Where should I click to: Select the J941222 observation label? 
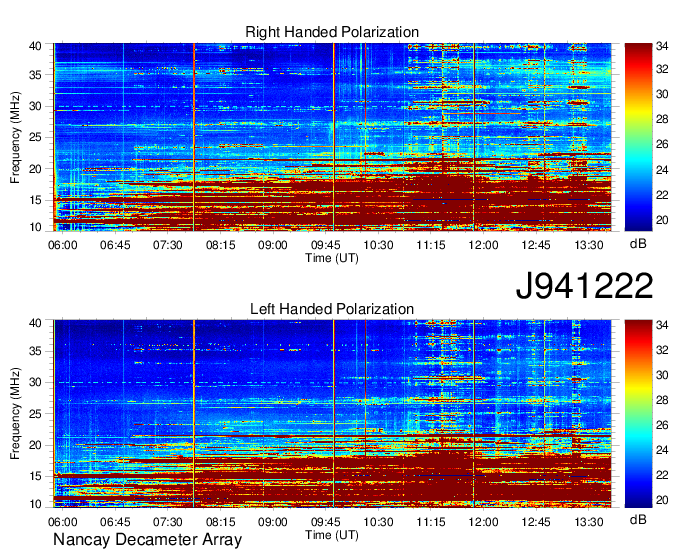point(584,286)
